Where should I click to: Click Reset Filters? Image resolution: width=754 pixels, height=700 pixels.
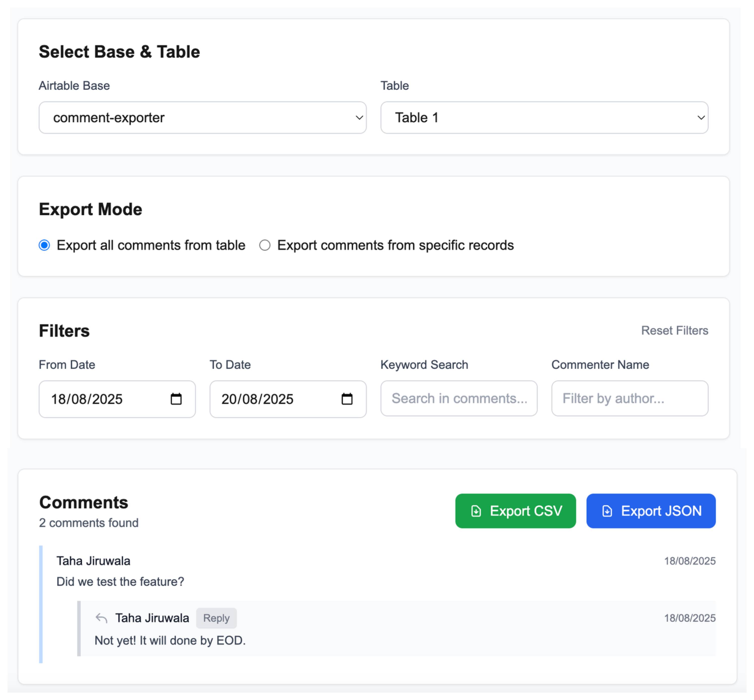tap(675, 330)
